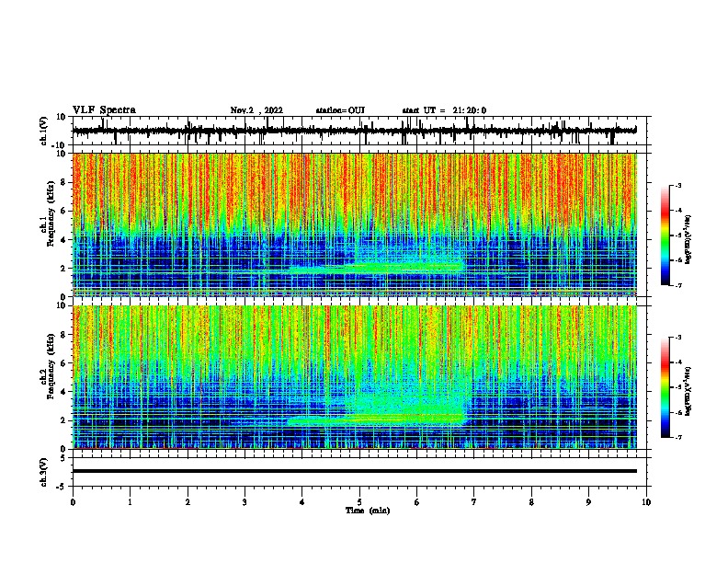Click the "-3" label on ch.2 color bar
The image size is (728, 563).
coord(677,338)
